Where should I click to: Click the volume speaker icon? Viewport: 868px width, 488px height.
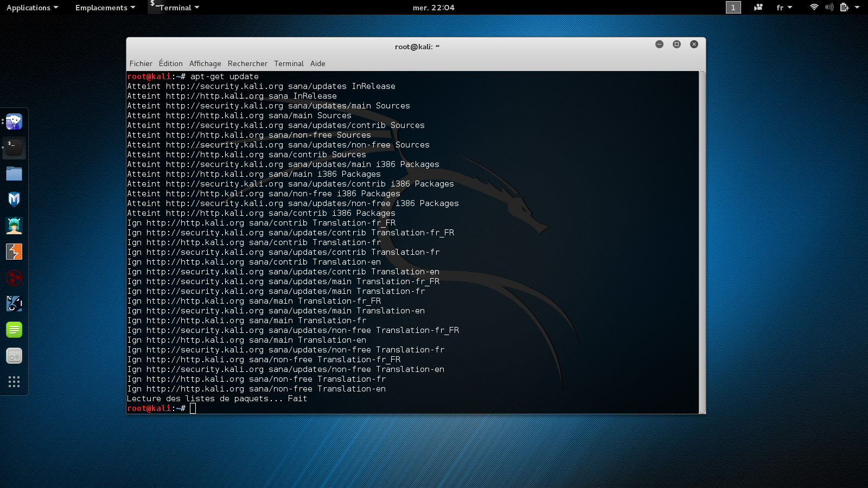pyautogui.click(x=829, y=7)
